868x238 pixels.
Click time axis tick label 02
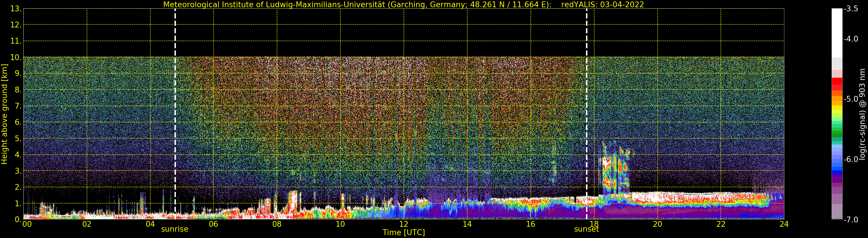(x=87, y=224)
